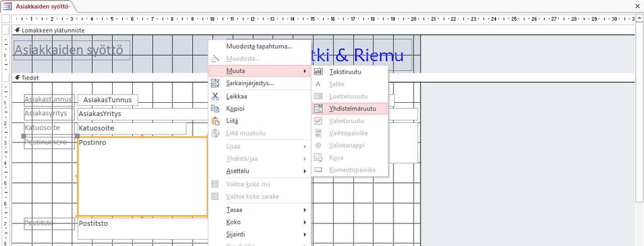Screen dimensions: 644x246
Task: Select the Asiakastunnus label
Action: pos(49,100)
